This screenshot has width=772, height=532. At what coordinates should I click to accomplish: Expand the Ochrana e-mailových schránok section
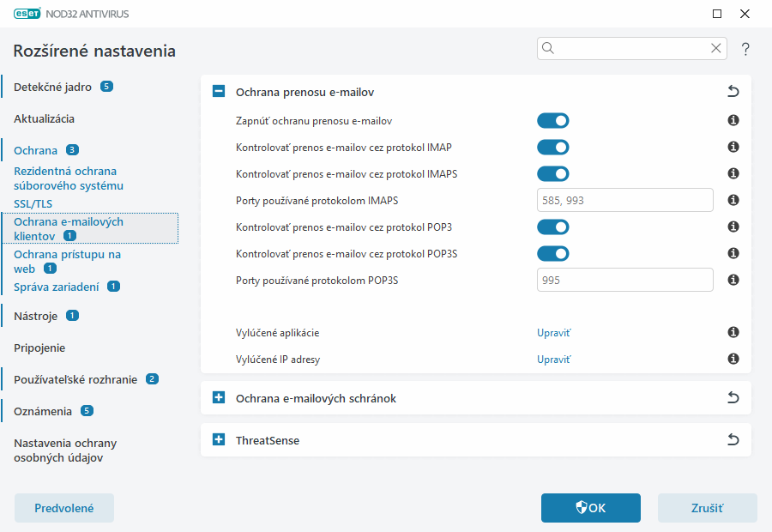(219, 398)
